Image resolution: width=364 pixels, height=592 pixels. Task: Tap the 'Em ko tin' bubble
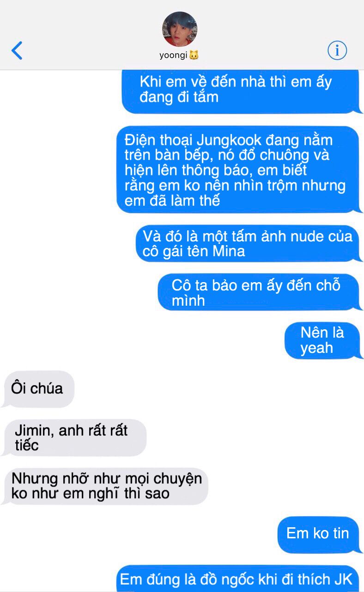(x=318, y=534)
